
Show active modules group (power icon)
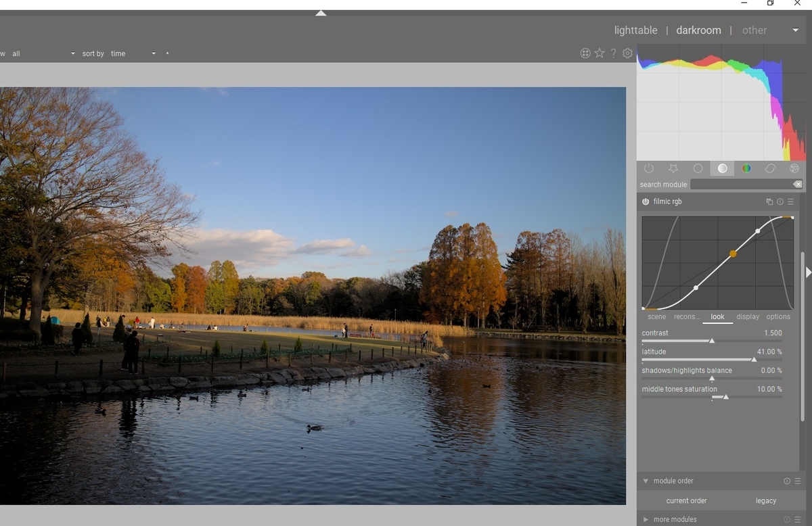pyautogui.click(x=649, y=168)
